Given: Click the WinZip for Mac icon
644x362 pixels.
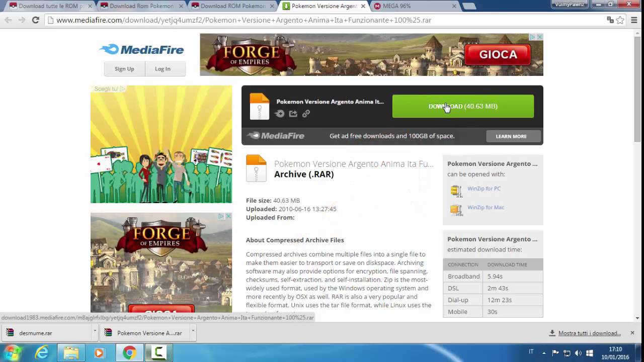Looking at the screenshot, I should click(x=456, y=210).
